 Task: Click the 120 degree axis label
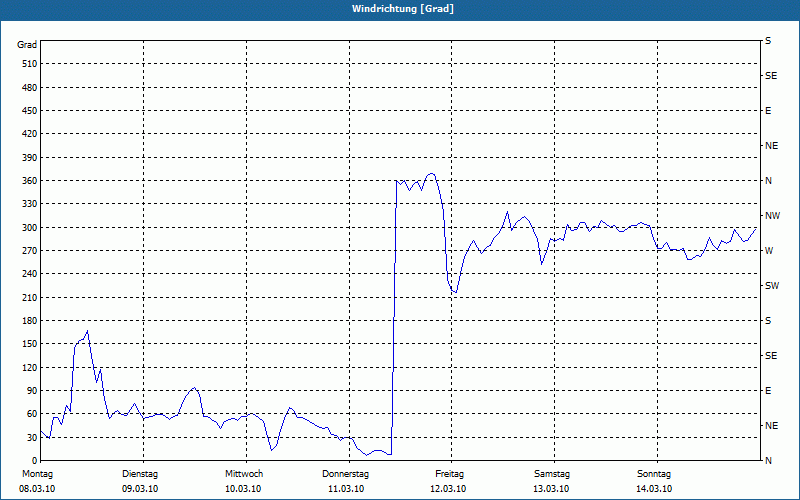tap(30, 367)
